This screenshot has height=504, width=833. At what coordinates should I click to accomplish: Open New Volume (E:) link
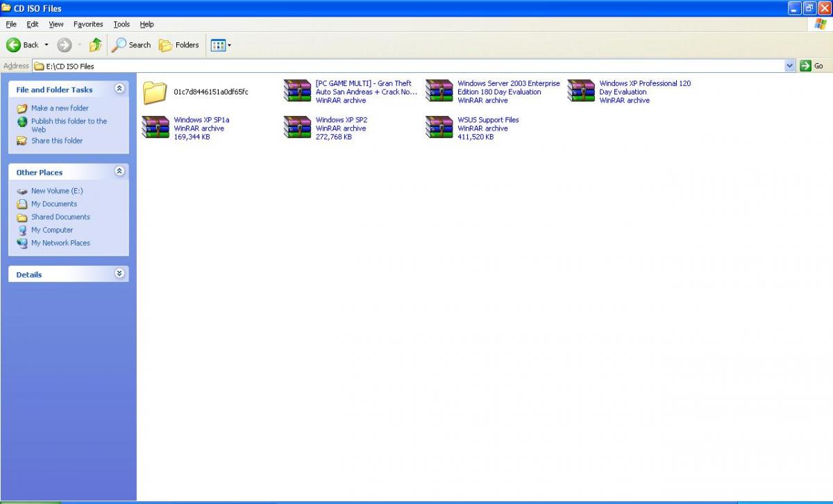tap(57, 191)
